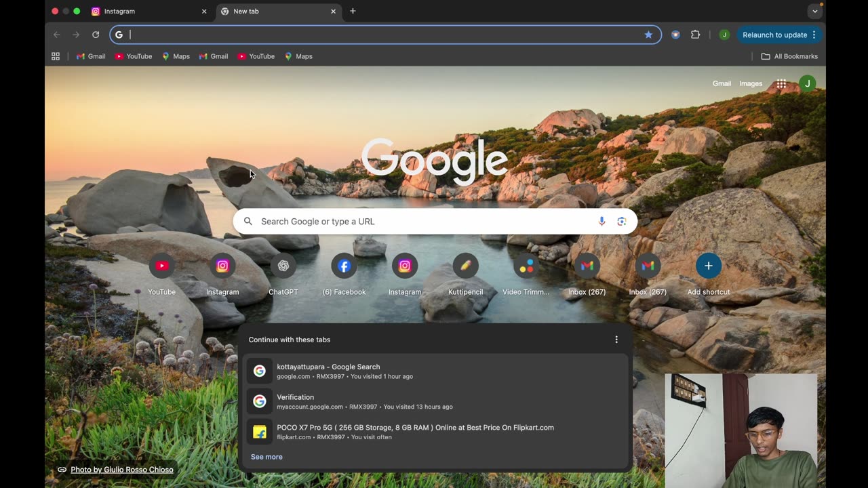Viewport: 868px width, 488px height.
Task: Open the Chrome three-dot menu
Action: [814, 35]
